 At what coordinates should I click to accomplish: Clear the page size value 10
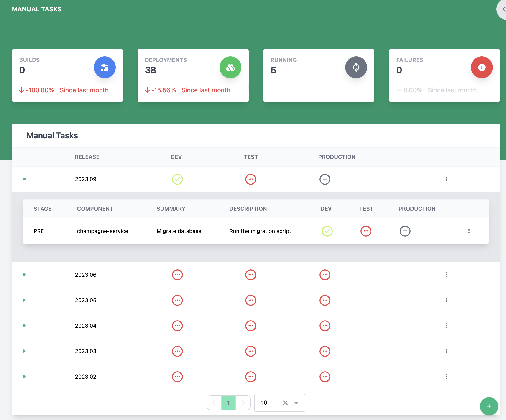(x=285, y=403)
